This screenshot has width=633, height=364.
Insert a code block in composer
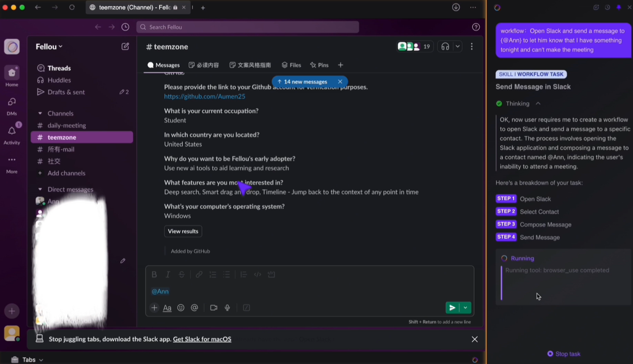[271, 275]
